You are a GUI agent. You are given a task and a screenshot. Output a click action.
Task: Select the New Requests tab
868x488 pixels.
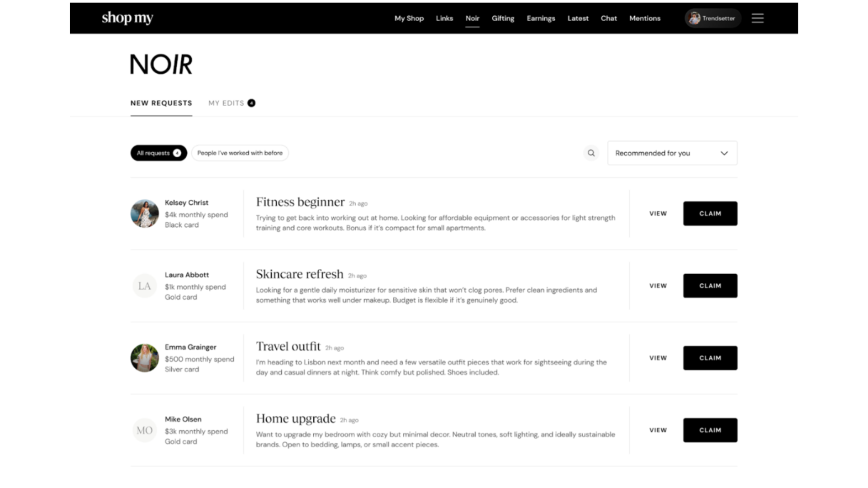click(x=161, y=103)
